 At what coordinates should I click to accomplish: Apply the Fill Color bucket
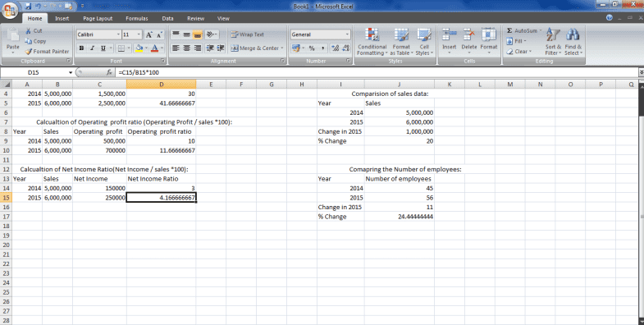[x=139, y=48]
